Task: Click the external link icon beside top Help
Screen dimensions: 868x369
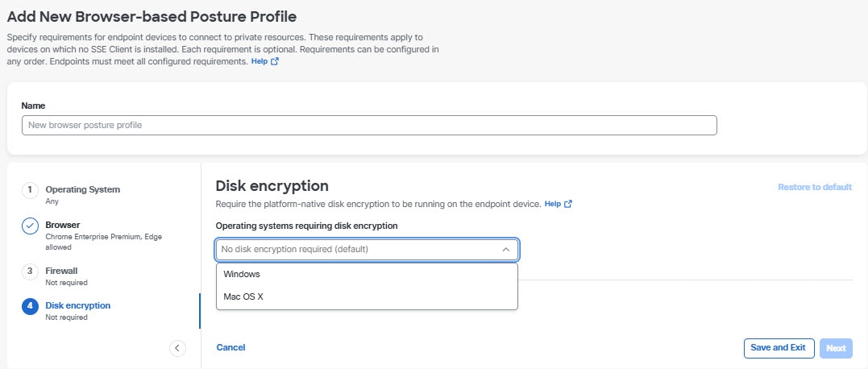Action: point(275,61)
